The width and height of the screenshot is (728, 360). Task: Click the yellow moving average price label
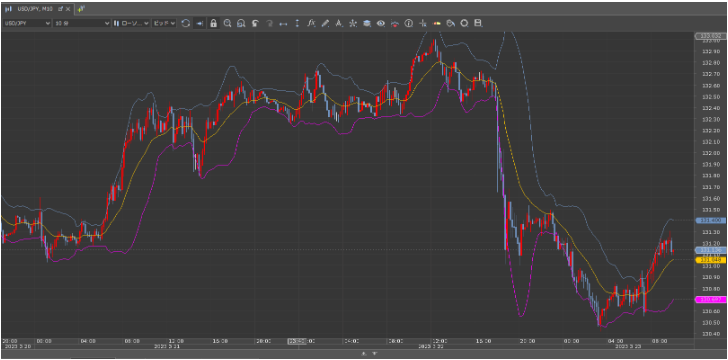(x=710, y=260)
